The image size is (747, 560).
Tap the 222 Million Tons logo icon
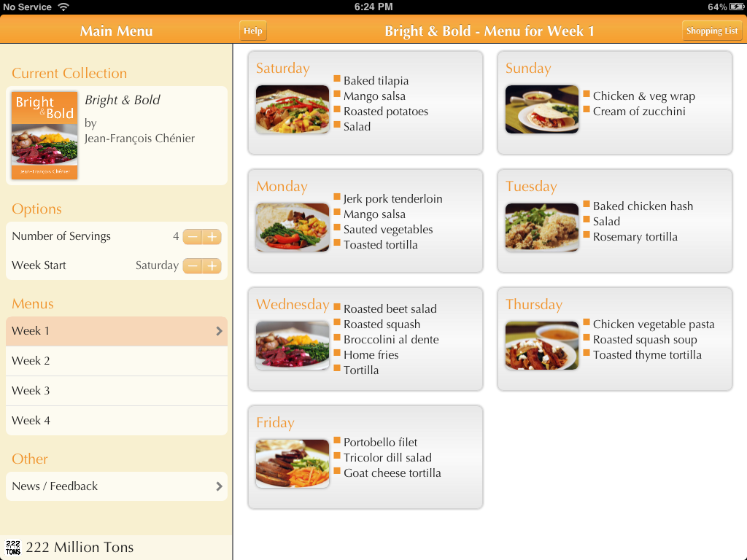click(x=12, y=548)
